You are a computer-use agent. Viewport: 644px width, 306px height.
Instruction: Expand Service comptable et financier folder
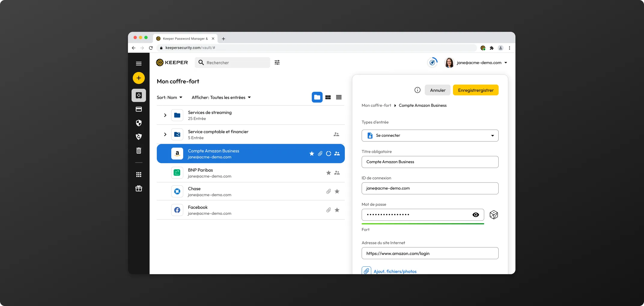165,134
